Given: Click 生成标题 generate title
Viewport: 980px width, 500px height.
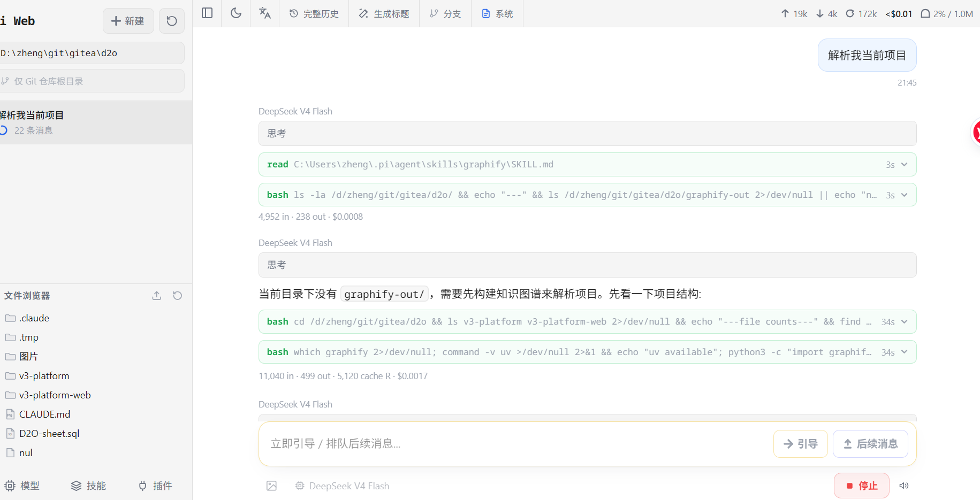Looking at the screenshot, I should tap(384, 13).
